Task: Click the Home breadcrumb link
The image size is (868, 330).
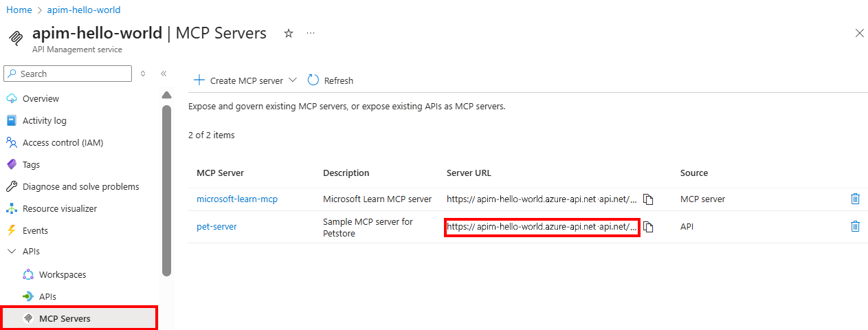Action: point(19,10)
